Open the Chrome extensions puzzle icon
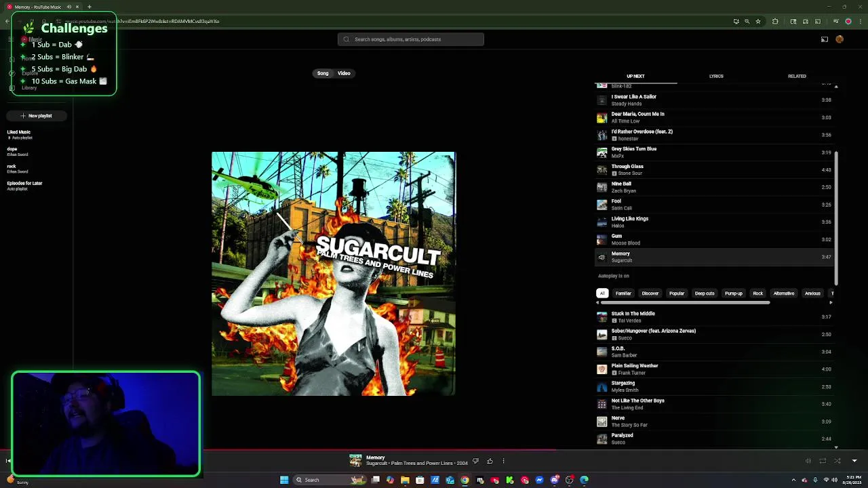Viewport: 868px width, 488px height. 775,21
